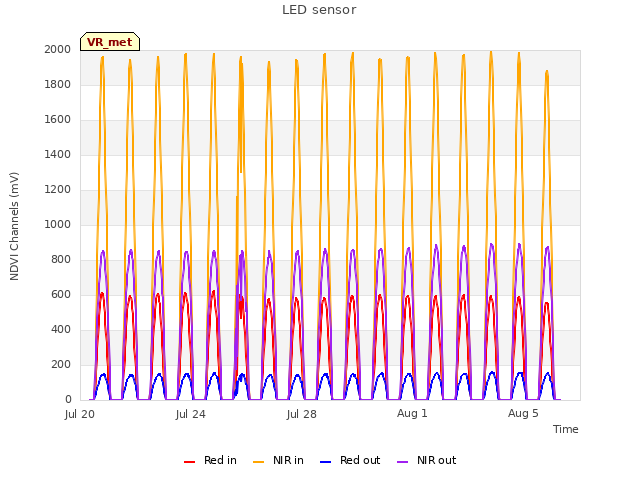Toggle the Red in legend entry
The height and width of the screenshot is (480, 640).
[x=210, y=460]
